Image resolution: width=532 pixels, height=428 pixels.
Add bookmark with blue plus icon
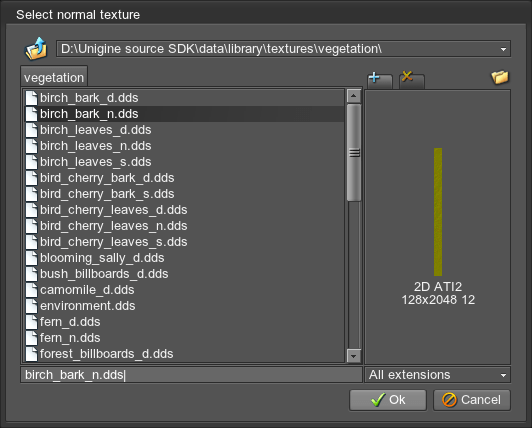[380, 80]
